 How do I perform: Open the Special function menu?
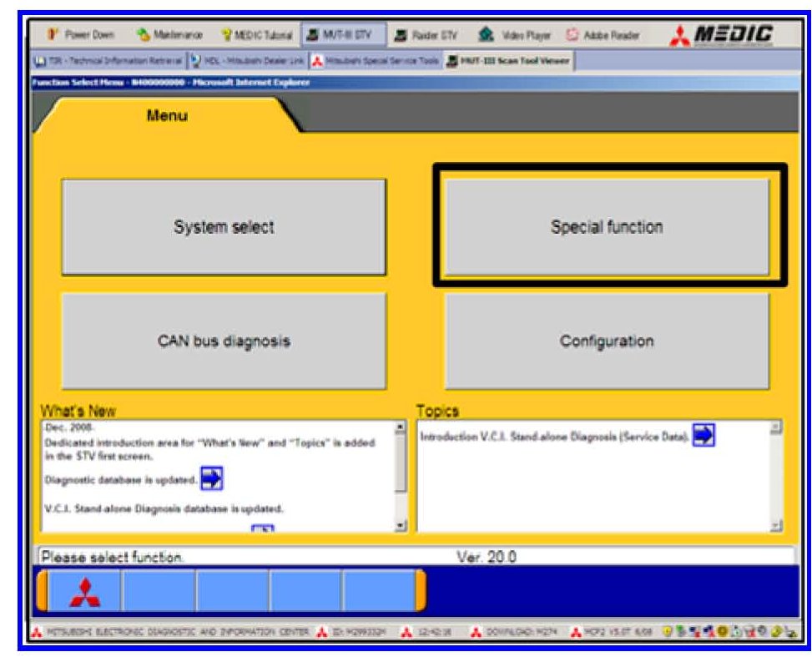point(607,227)
